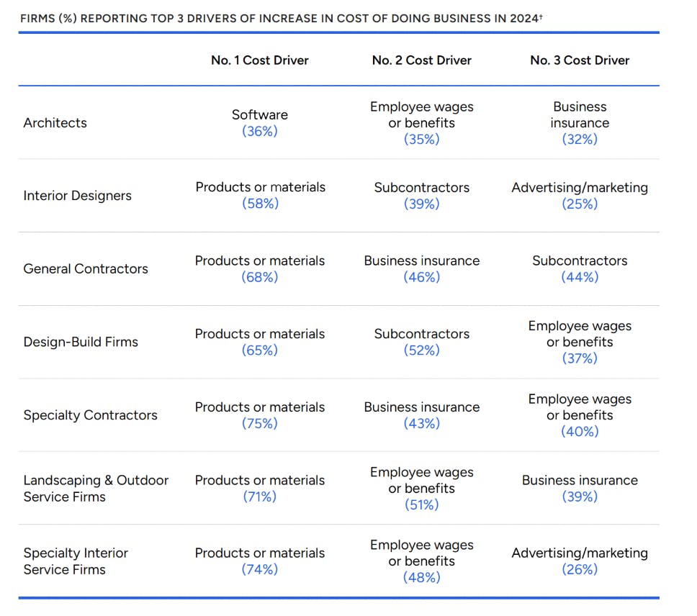Click the Business insurance (46%) cell
Screen dimensions: 697x616
421,268
